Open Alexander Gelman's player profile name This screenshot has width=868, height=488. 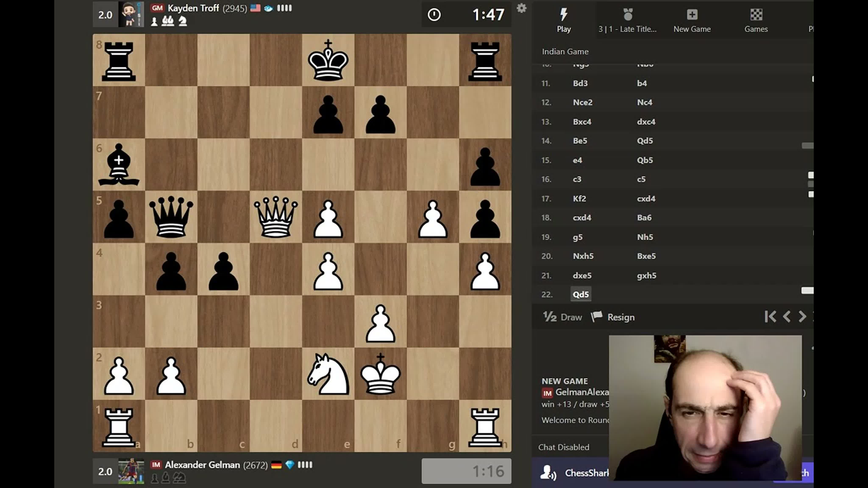[x=202, y=465]
